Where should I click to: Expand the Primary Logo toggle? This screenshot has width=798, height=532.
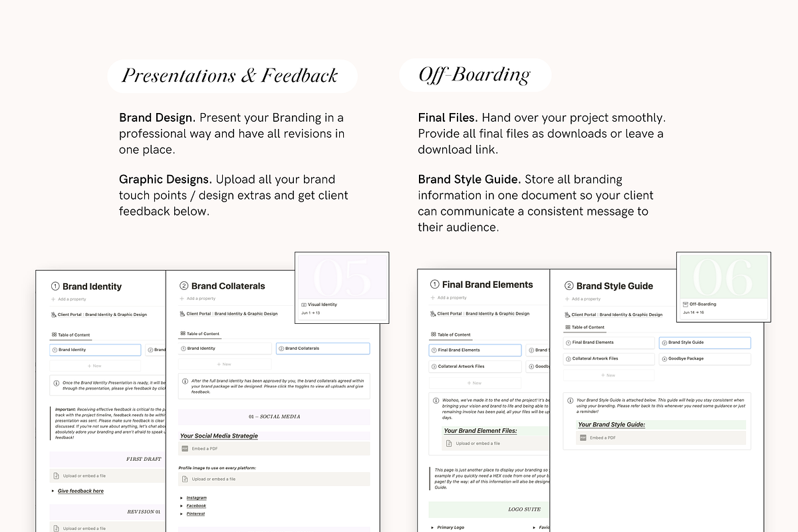(x=432, y=527)
